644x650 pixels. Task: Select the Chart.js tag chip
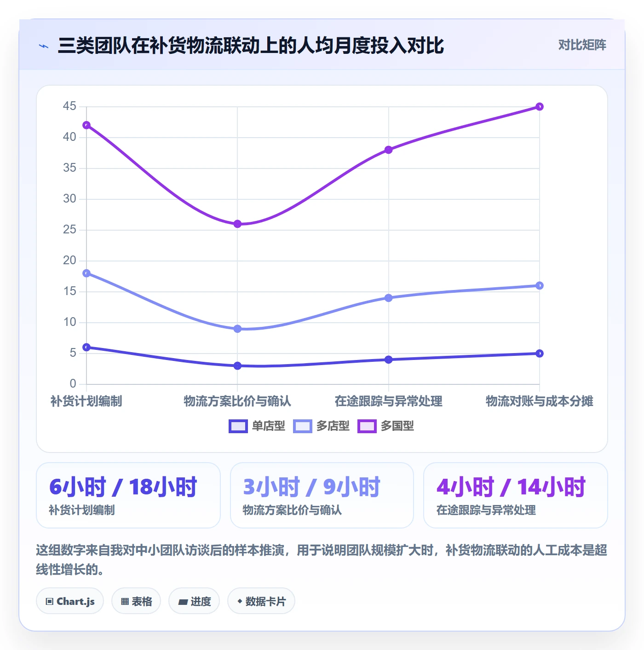click(70, 601)
